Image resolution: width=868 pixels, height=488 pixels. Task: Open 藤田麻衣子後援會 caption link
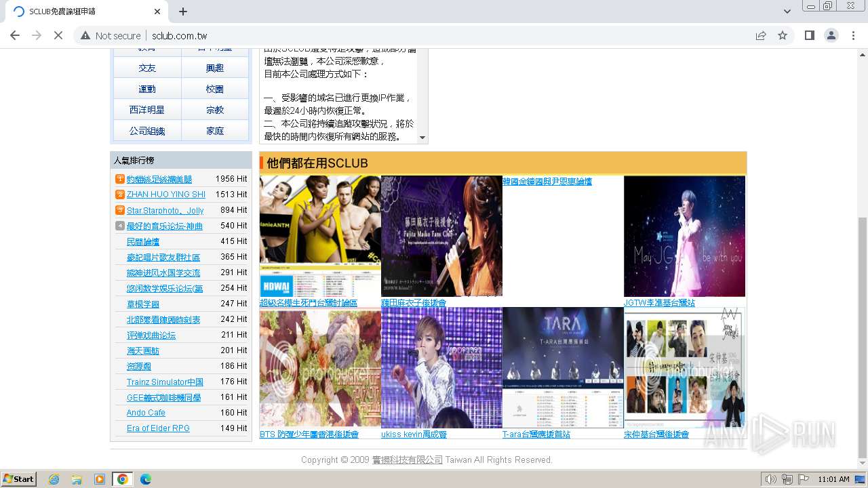click(414, 302)
